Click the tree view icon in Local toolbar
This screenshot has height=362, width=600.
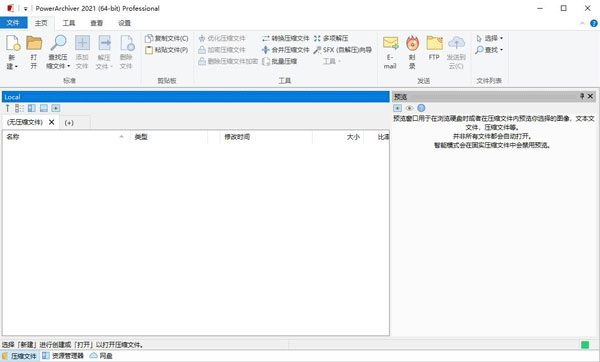[x=19, y=108]
